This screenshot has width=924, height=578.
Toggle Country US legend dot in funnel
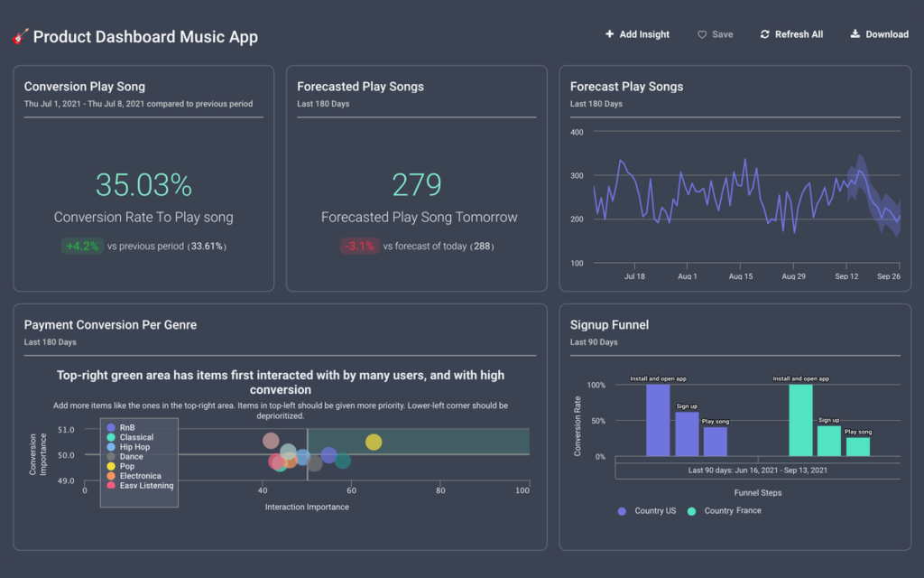[x=622, y=511]
